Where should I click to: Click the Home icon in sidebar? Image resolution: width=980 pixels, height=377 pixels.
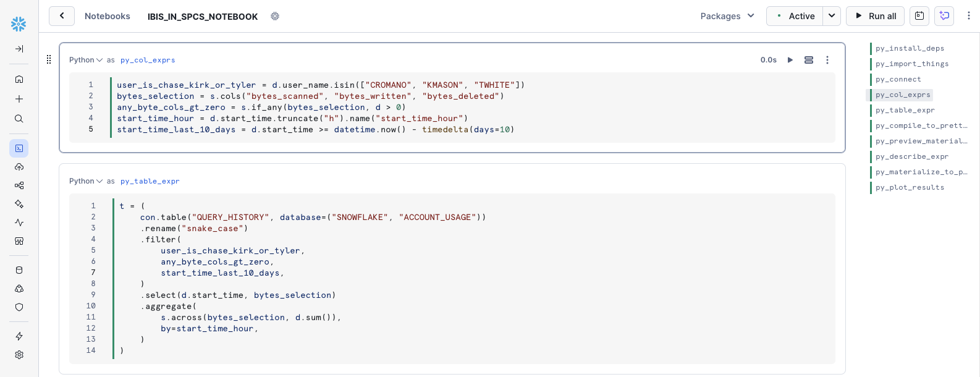coord(19,79)
